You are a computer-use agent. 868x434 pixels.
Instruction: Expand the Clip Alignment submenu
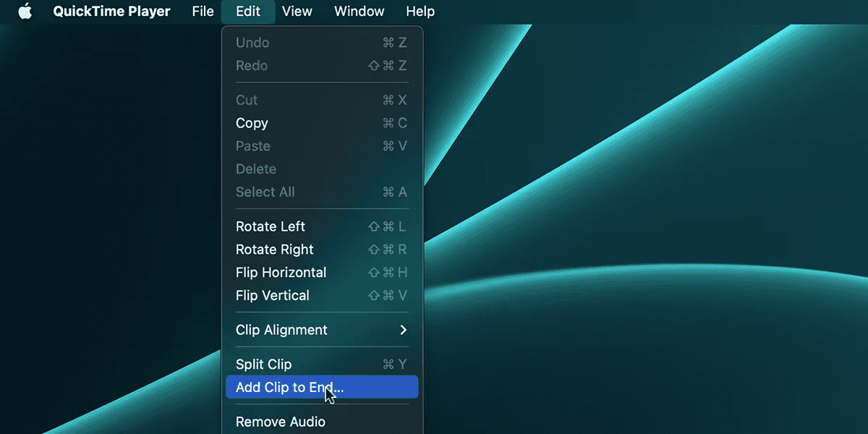pos(281,330)
